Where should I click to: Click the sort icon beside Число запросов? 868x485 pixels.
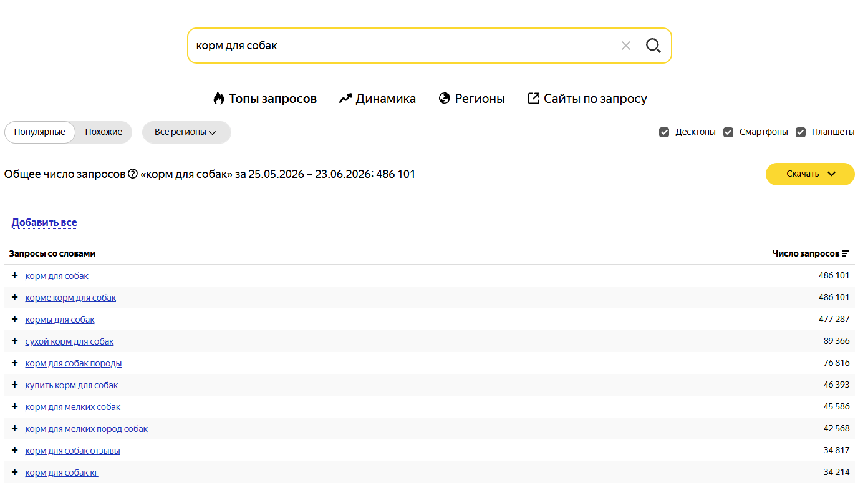click(846, 253)
